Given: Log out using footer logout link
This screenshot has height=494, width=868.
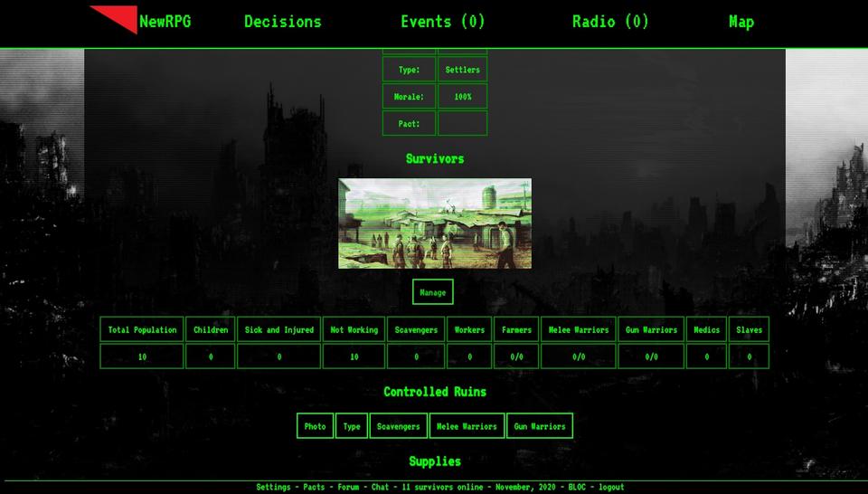Looking at the screenshot, I should [611, 487].
